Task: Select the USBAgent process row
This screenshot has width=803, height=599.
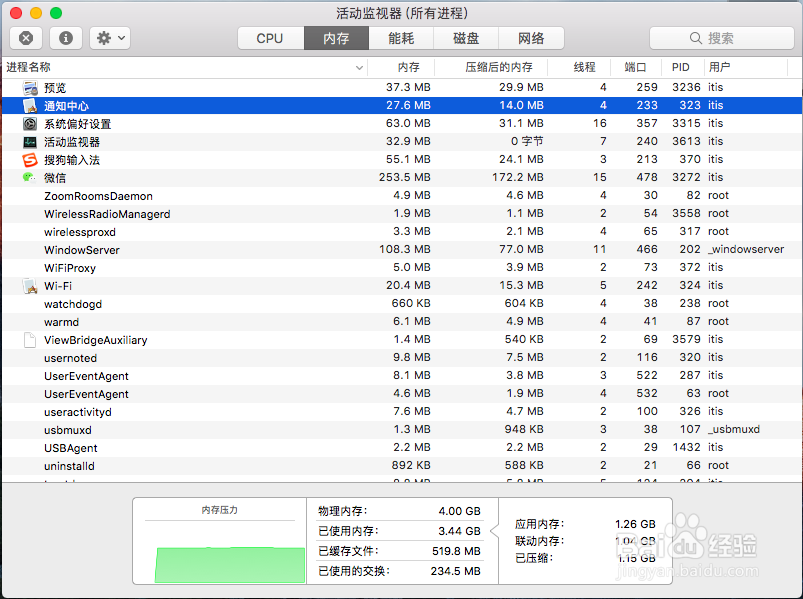Action: click(402, 447)
